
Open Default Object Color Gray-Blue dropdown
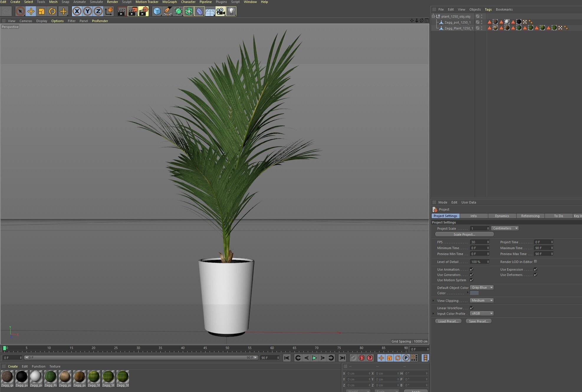(482, 287)
